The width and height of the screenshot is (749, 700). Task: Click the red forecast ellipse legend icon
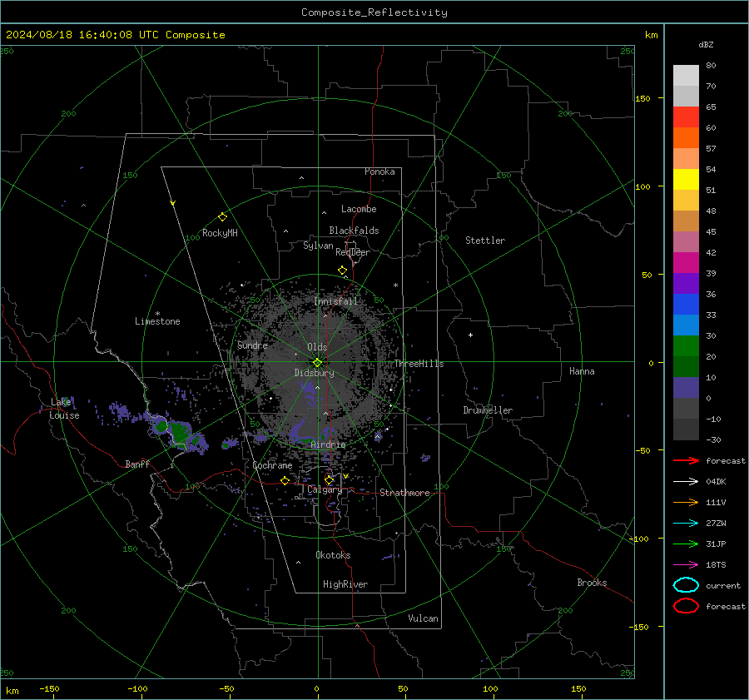coord(686,606)
